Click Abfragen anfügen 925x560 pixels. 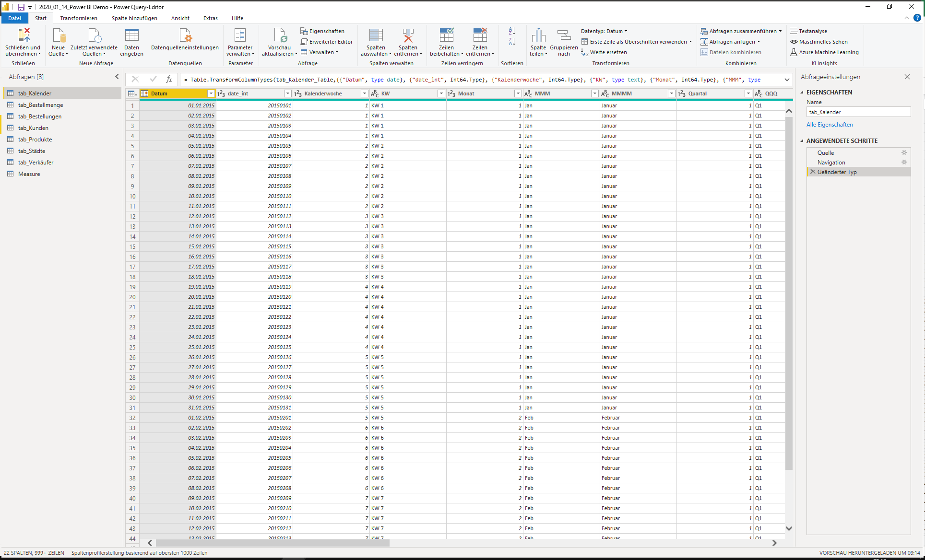coord(730,42)
